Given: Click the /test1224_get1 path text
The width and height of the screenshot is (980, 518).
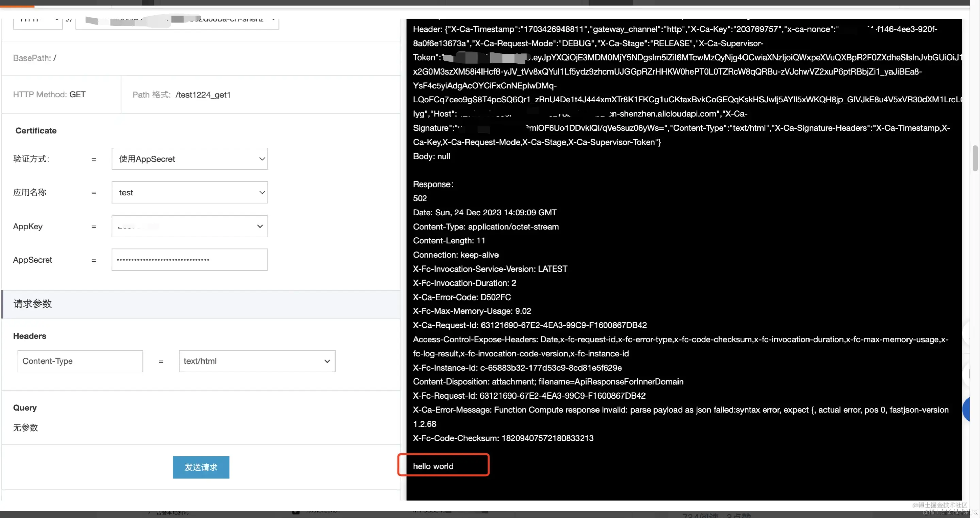Looking at the screenshot, I should (x=203, y=95).
